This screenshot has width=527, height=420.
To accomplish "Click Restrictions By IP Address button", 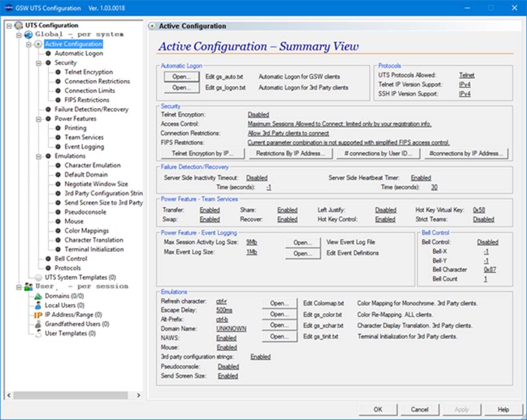I will (291, 154).
